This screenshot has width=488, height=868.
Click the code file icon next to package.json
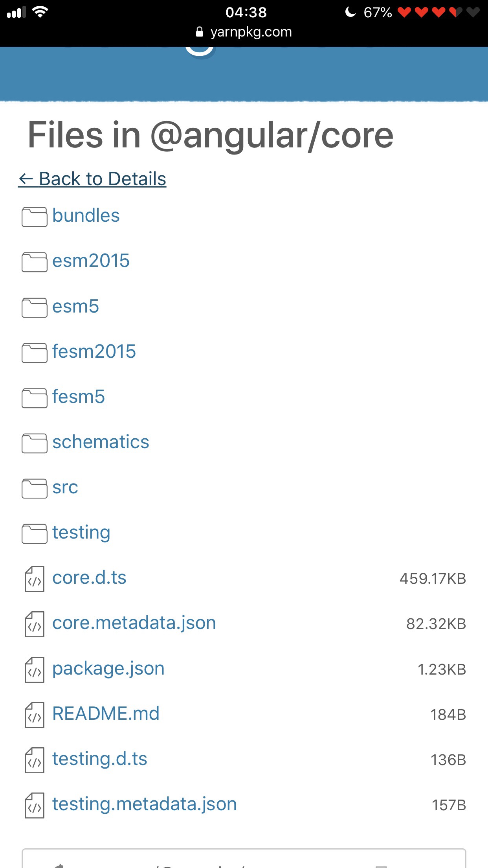(x=34, y=670)
